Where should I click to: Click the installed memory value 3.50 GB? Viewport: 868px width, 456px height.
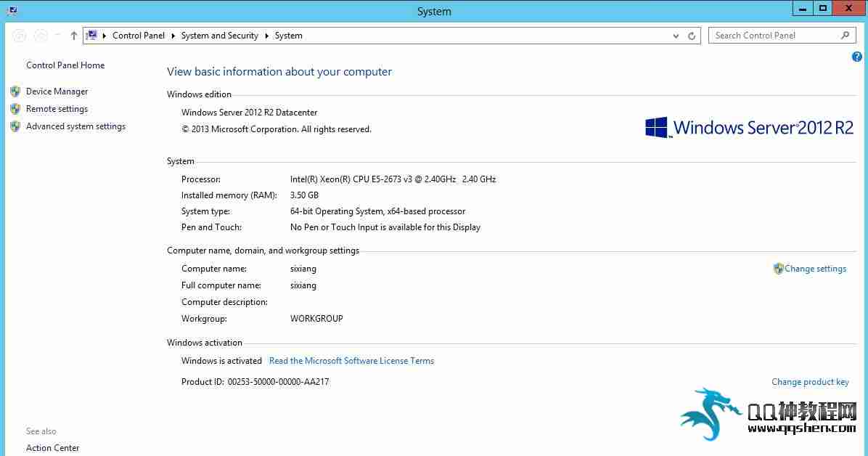click(305, 195)
